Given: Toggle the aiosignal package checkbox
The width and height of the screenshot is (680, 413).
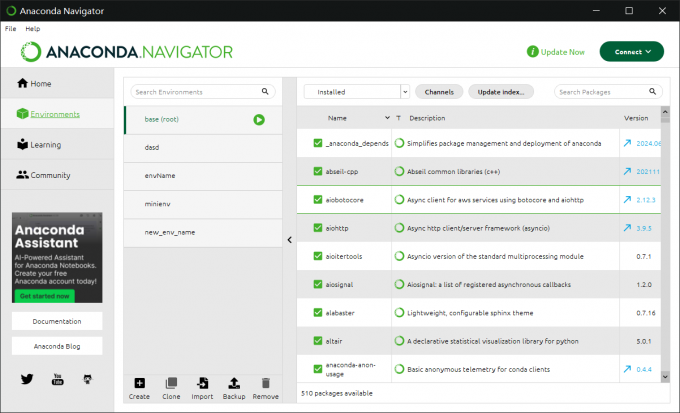Looking at the screenshot, I should (x=318, y=284).
